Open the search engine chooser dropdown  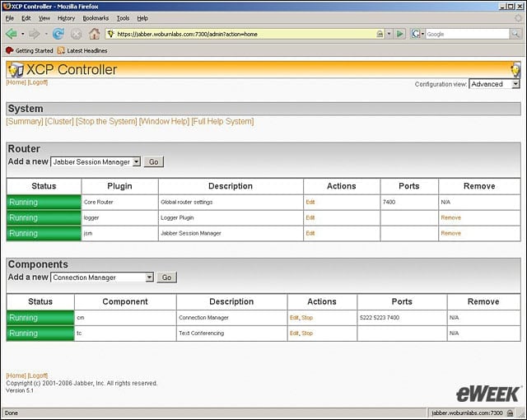pos(422,34)
